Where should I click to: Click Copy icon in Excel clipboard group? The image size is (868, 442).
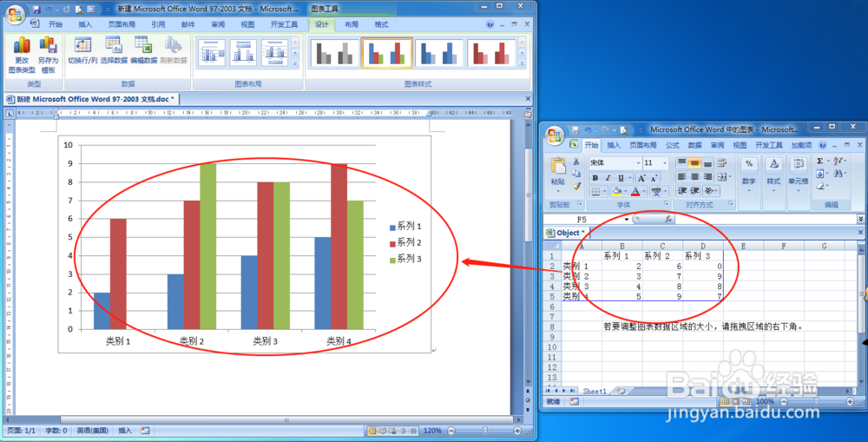point(576,174)
